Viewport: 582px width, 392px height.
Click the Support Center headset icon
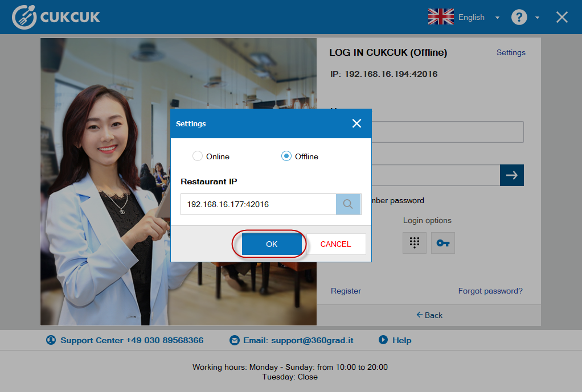pos(51,340)
